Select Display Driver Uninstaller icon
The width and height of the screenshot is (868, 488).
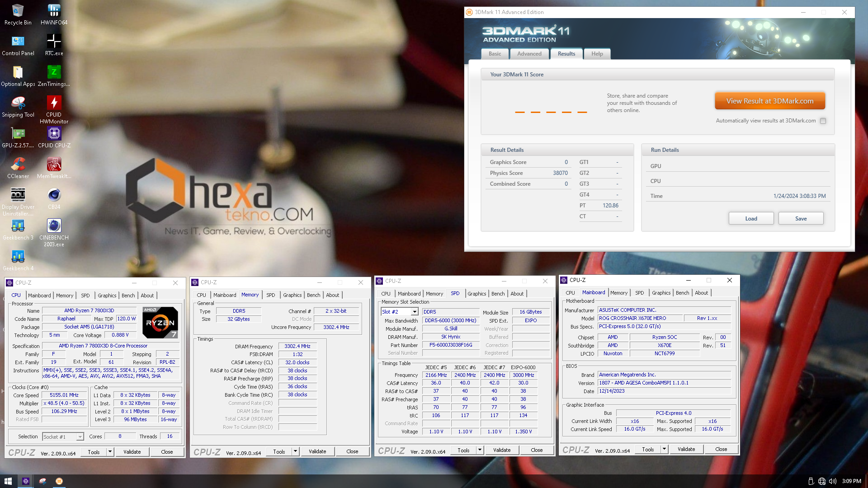pyautogui.click(x=18, y=202)
